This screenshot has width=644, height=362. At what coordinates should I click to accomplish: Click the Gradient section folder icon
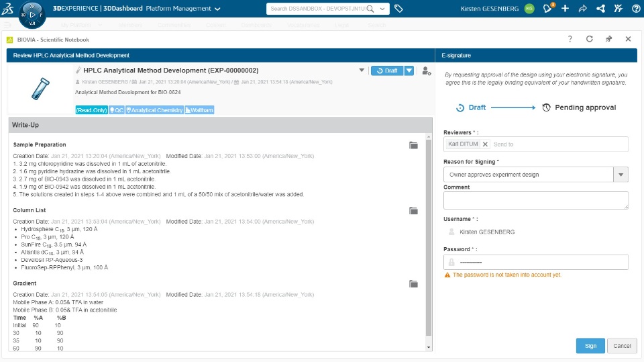click(x=414, y=283)
